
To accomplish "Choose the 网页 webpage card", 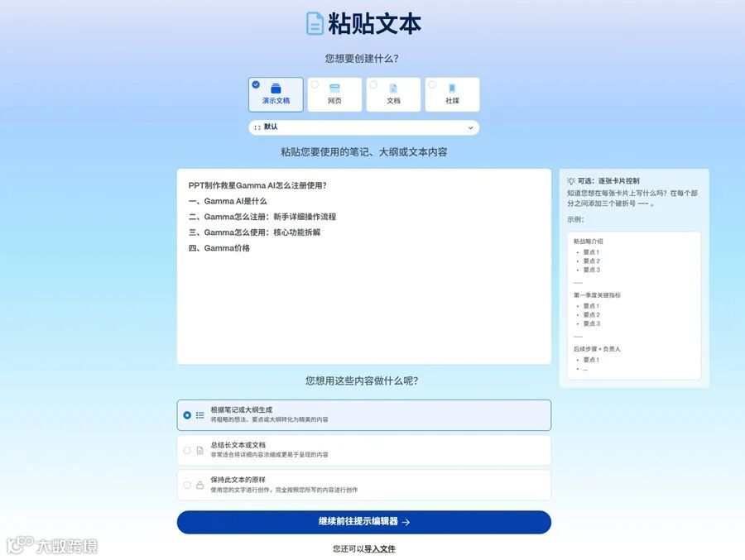I will (334, 94).
